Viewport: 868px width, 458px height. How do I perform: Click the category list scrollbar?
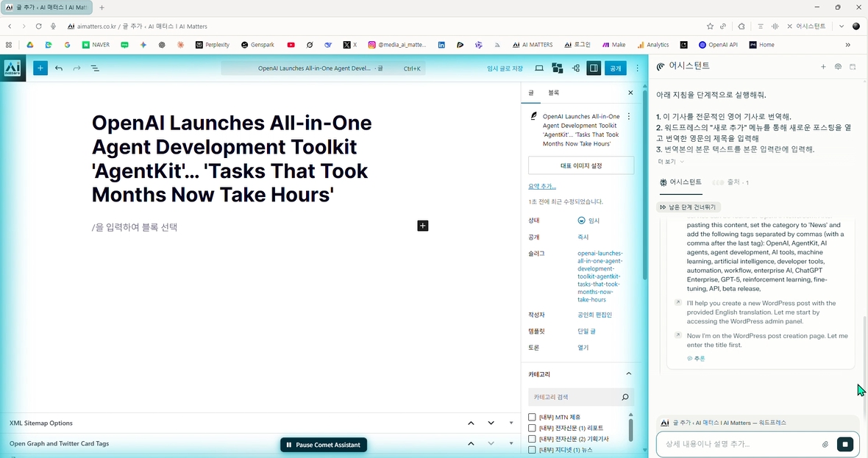[631, 428]
